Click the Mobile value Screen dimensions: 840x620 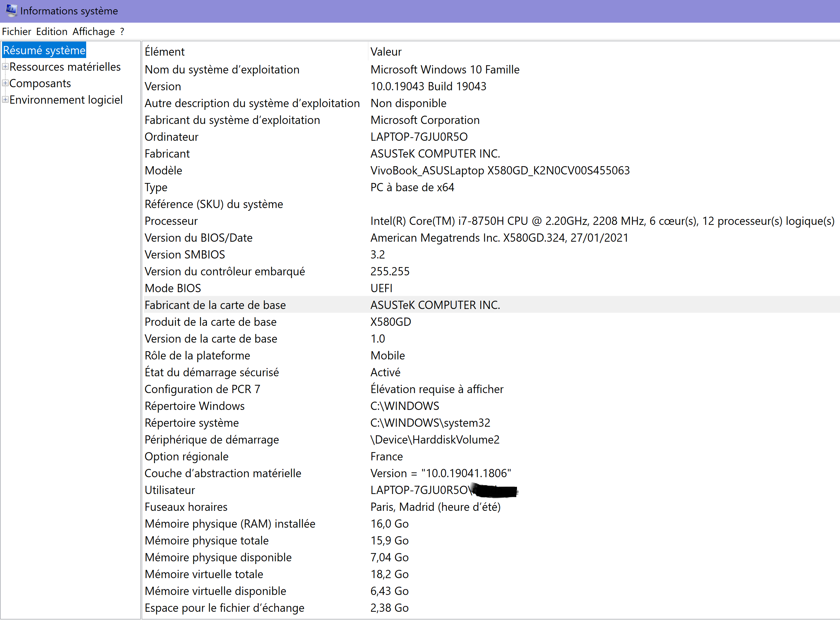388,356
